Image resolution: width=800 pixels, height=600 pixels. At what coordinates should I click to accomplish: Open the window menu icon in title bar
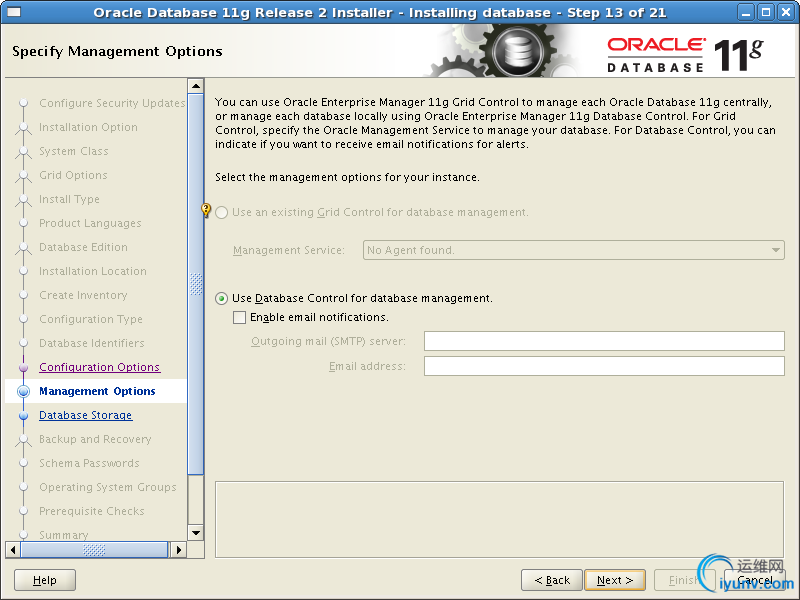pyautogui.click(x=14, y=12)
